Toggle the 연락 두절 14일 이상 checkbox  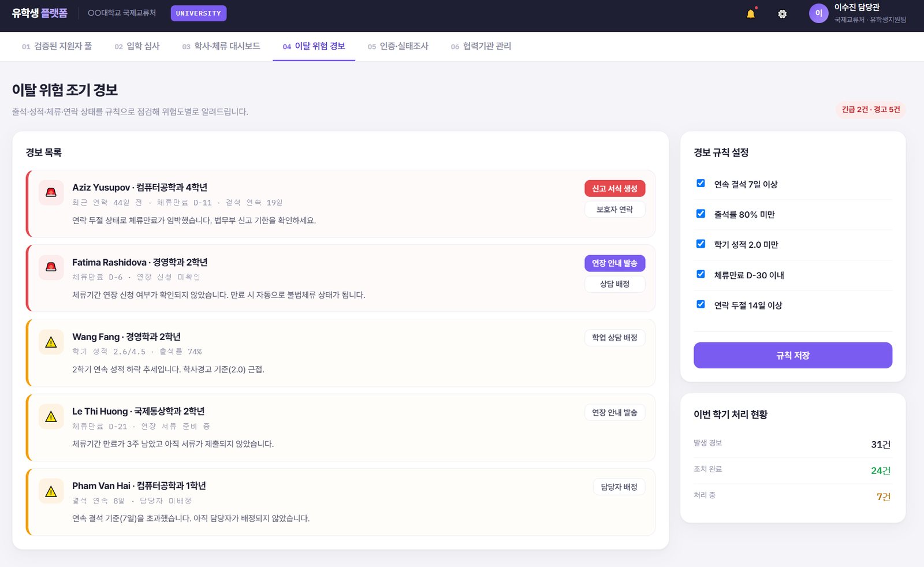(x=701, y=304)
